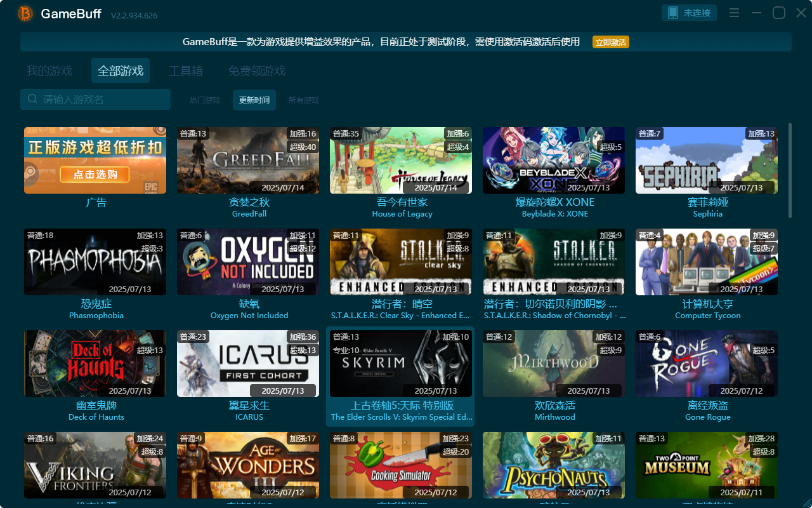Switch filter to 所有游戏
Image resolution: width=812 pixels, height=508 pixels.
pyautogui.click(x=303, y=100)
